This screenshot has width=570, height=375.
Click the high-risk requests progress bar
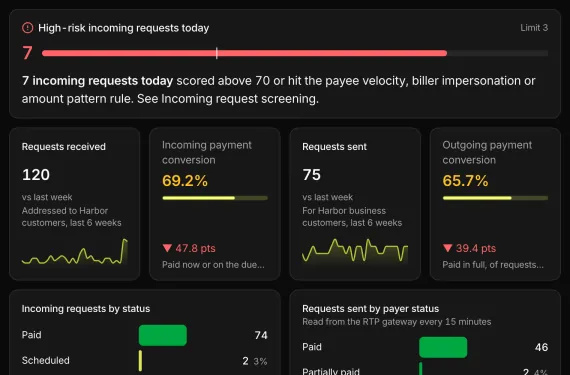point(295,53)
